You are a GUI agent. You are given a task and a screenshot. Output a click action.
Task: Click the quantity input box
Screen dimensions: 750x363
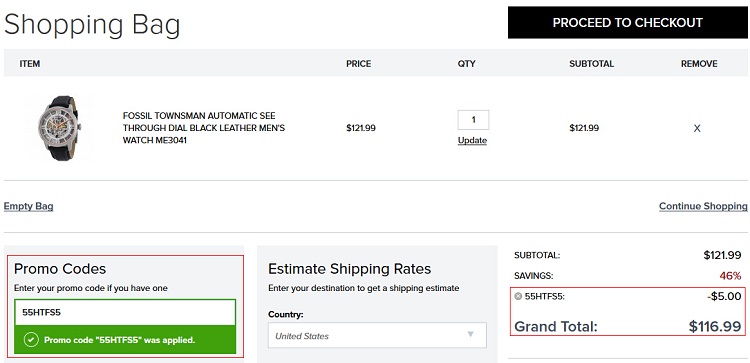point(473,120)
